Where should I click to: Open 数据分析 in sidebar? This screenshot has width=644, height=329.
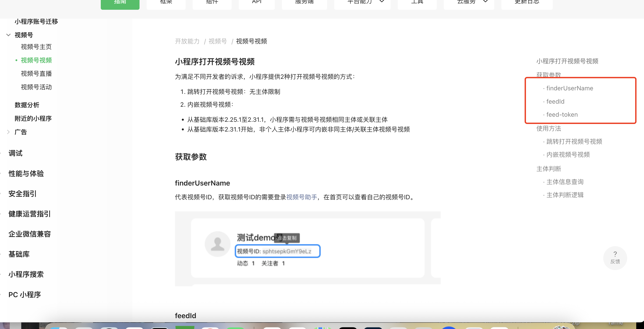click(27, 105)
